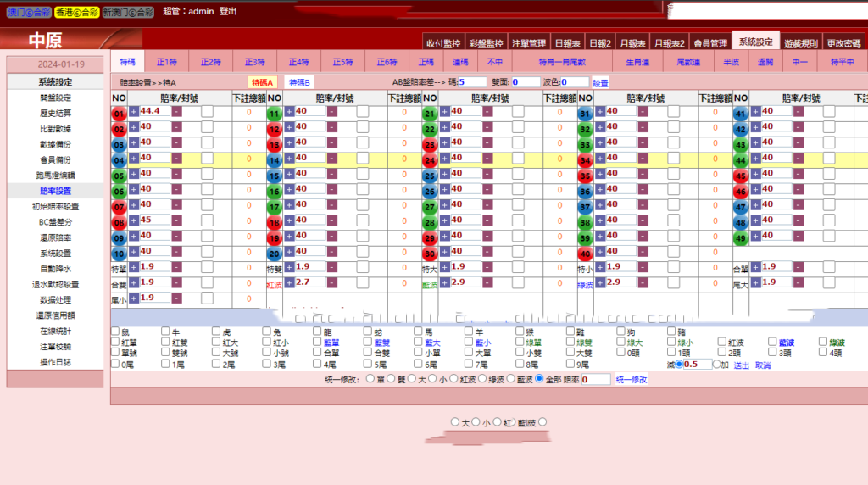Open 操作日誌 in the sidebar

point(55,362)
